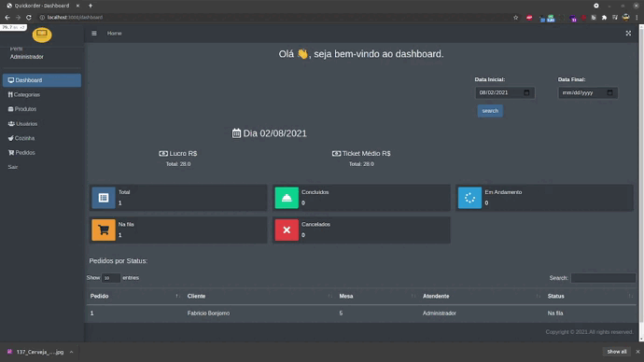Sort table by Status column

pos(590,296)
